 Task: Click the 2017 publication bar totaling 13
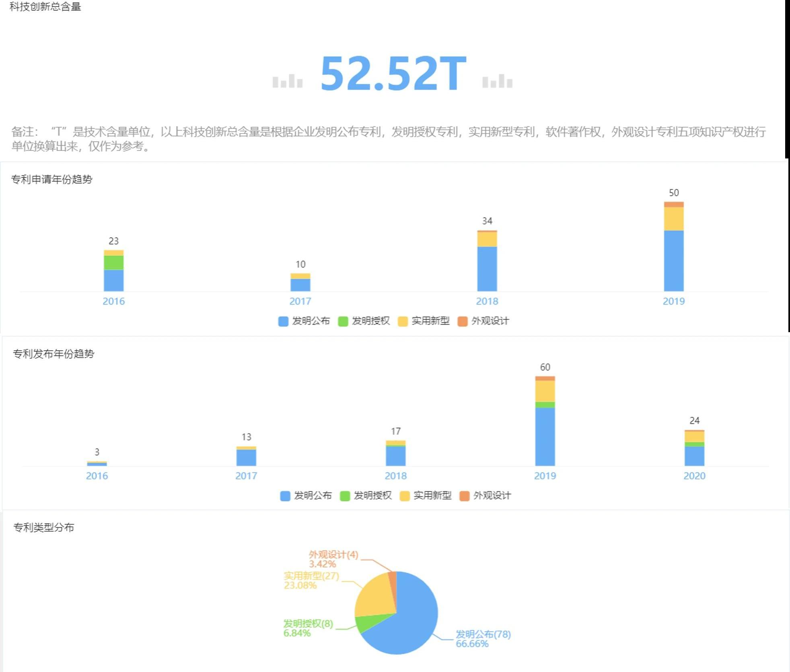246,457
